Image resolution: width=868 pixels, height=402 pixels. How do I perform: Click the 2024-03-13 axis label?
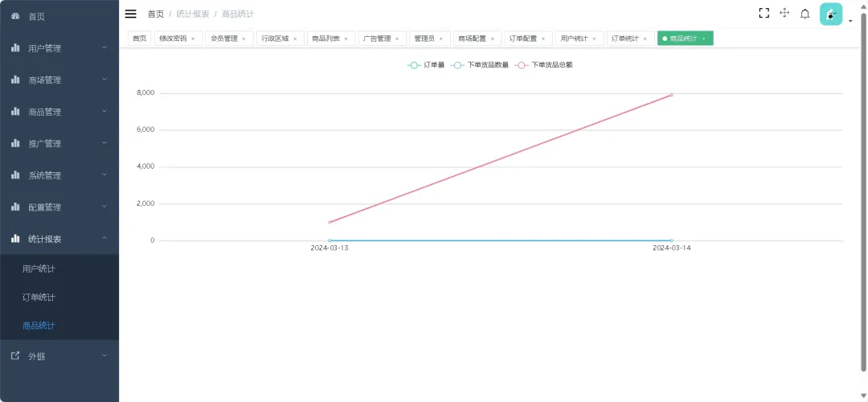[x=330, y=248]
